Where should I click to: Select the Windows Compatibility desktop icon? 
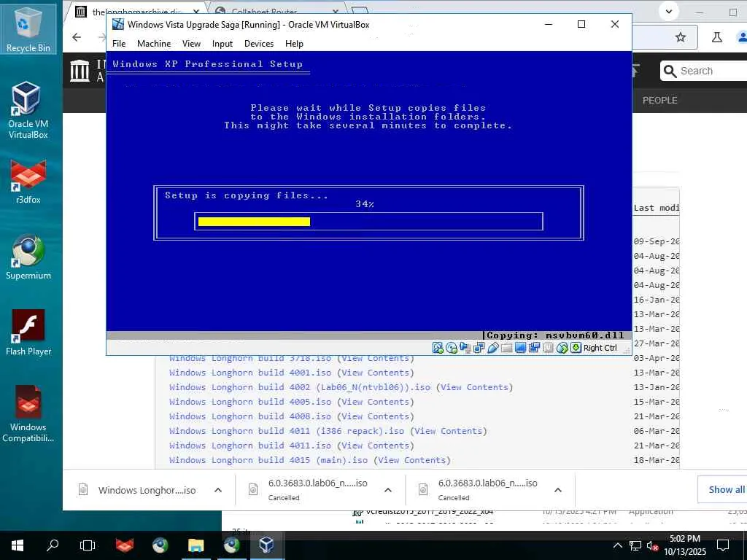(28, 414)
